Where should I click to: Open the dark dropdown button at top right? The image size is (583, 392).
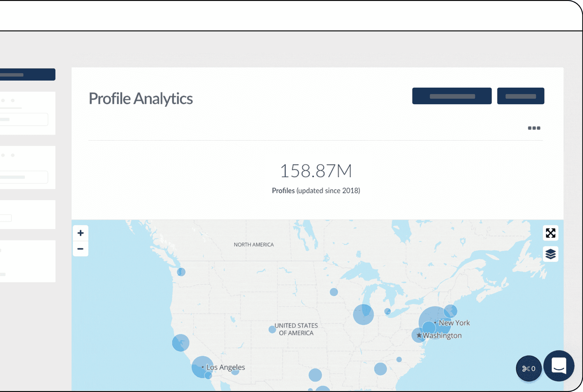click(x=520, y=96)
